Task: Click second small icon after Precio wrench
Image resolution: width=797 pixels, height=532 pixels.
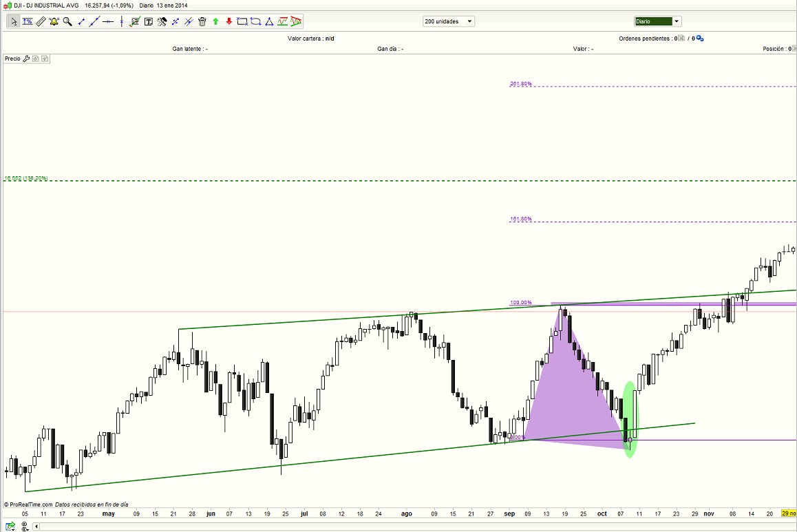Action: tap(45, 59)
